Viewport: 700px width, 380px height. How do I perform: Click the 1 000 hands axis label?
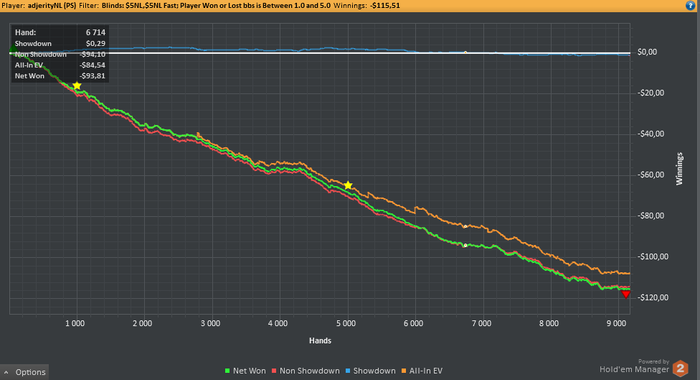point(75,323)
